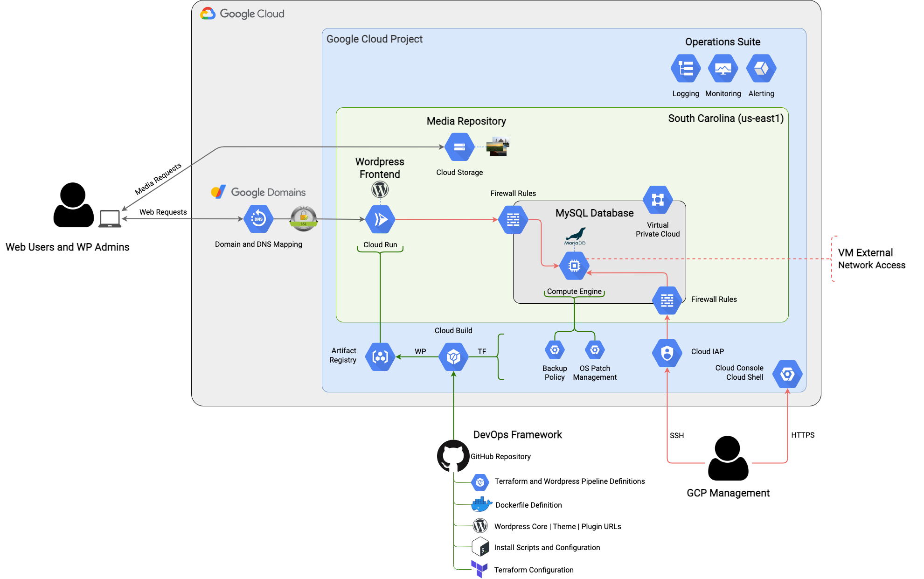Screen dimensions: 924x579
Task: Click the GitHub Repository octocat logo
Action: click(x=453, y=456)
